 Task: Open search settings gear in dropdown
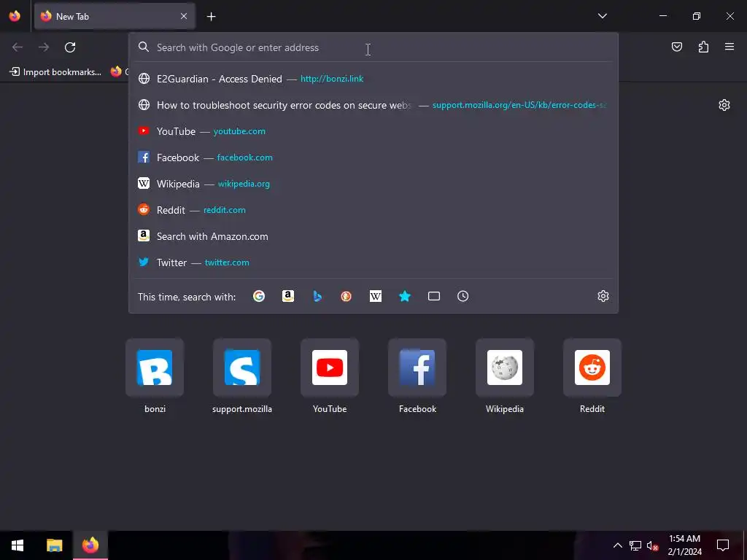point(603,296)
